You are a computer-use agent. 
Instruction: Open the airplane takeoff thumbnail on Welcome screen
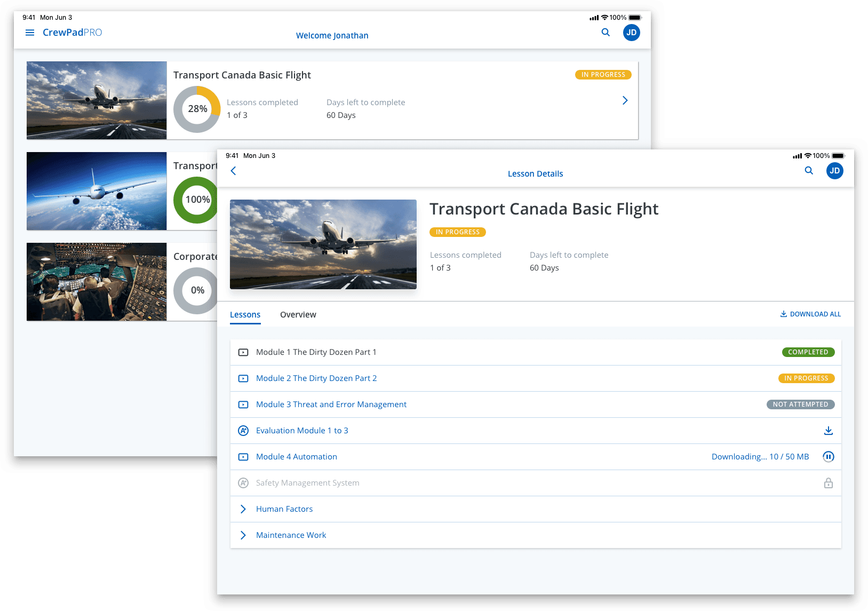97,100
